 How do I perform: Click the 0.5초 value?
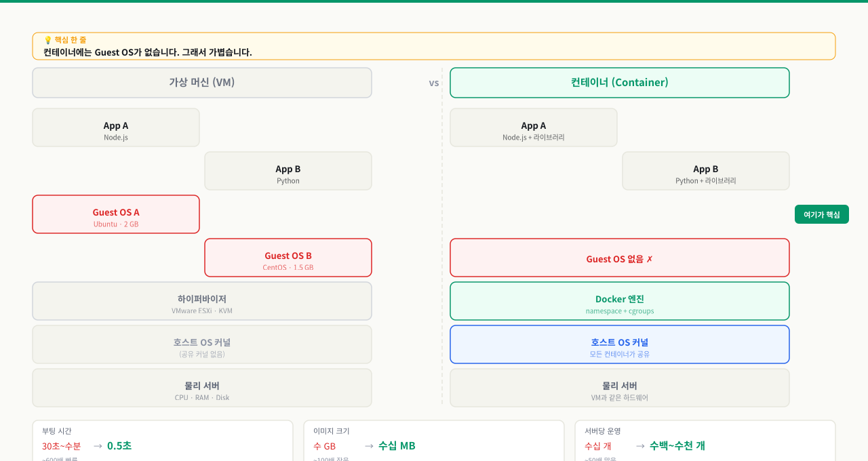pyautogui.click(x=119, y=445)
